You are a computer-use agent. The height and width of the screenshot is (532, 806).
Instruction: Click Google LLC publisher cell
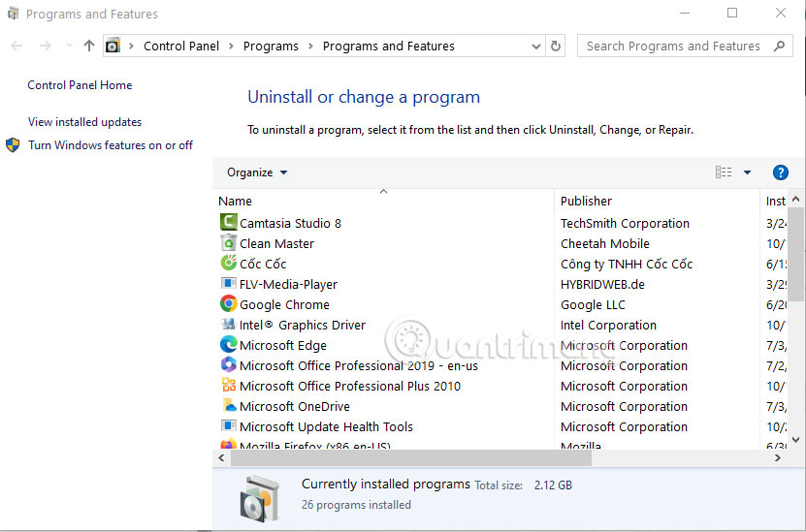coord(593,304)
